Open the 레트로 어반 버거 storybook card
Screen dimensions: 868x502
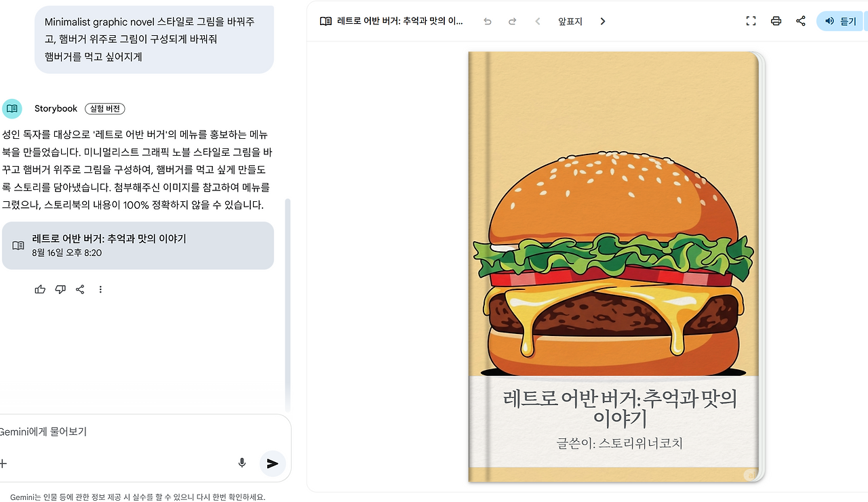(x=138, y=245)
